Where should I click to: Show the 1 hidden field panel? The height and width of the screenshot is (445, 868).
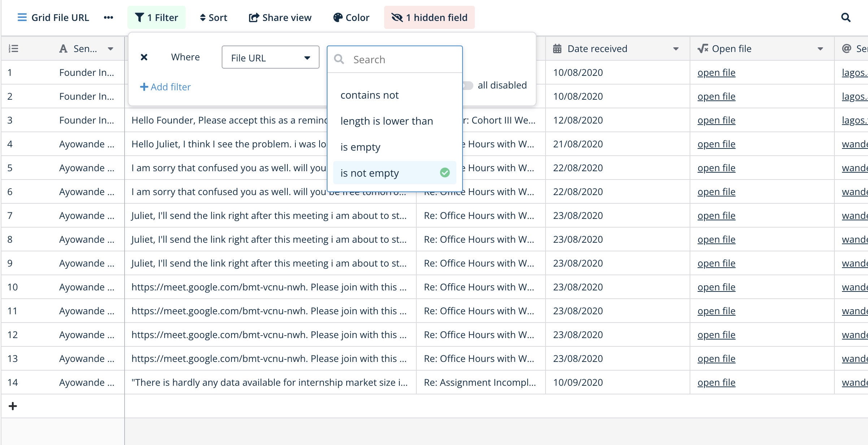(429, 17)
